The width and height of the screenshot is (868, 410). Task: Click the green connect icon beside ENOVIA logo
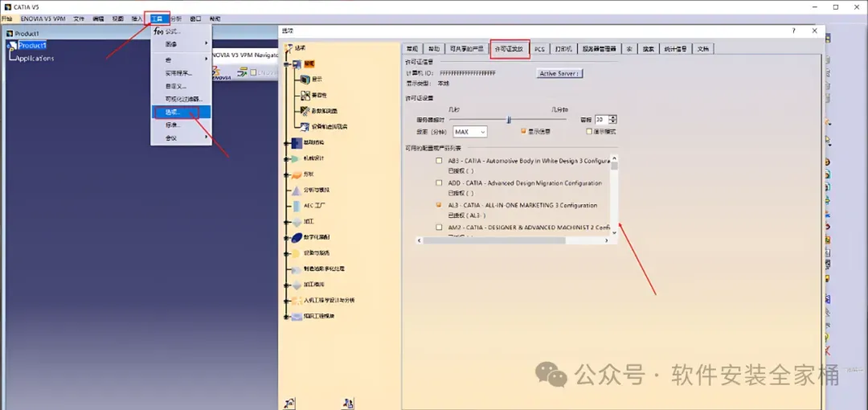coord(243,72)
